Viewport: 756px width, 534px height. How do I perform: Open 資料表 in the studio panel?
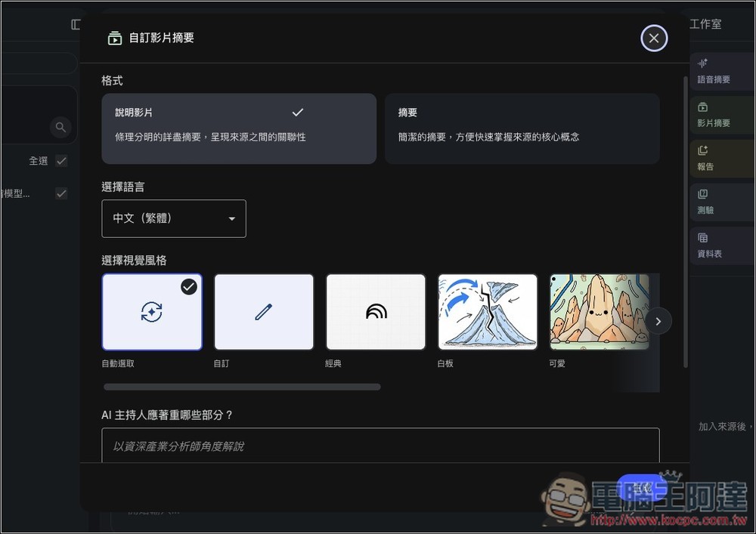[722, 245]
